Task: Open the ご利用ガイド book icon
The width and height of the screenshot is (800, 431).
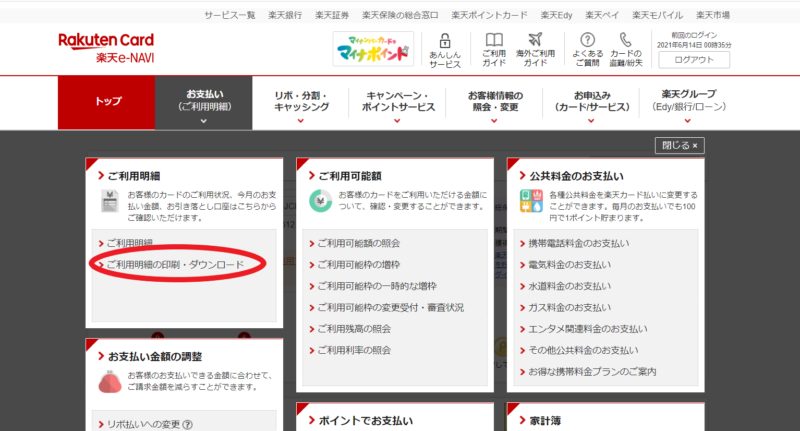Action: (494, 40)
